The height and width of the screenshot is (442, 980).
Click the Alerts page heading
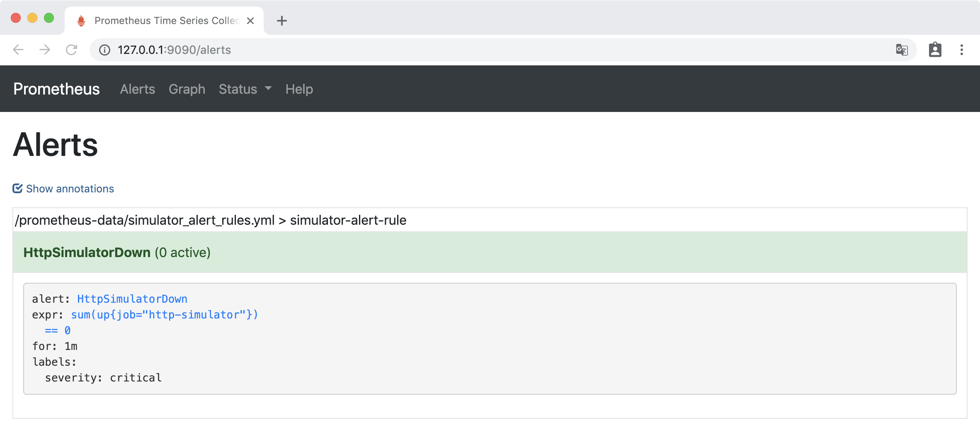(56, 144)
